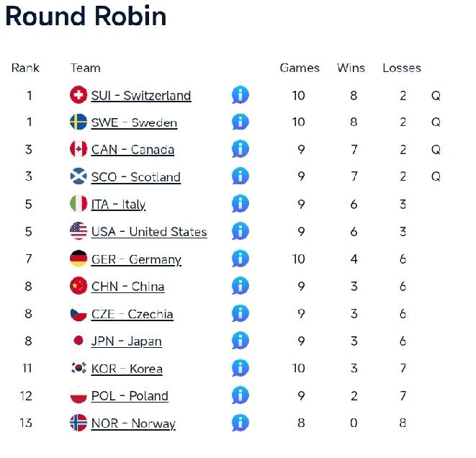The height and width of the screenshot is (458, 476).
Task: Show info for the Scotland row
Action: pos(240,177)
